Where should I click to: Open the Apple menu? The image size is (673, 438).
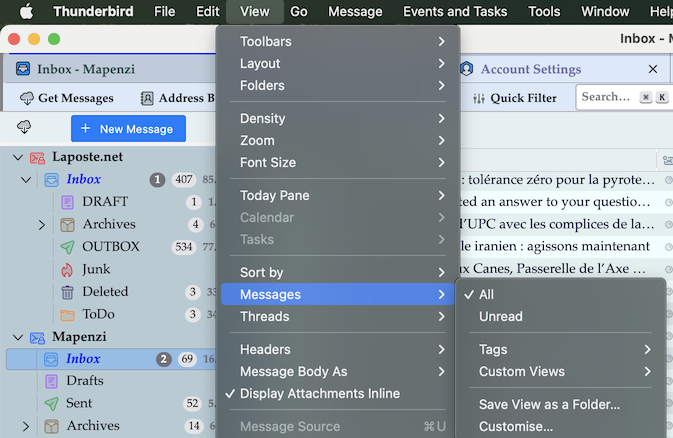pyautogui.click(x=27, y=12)
